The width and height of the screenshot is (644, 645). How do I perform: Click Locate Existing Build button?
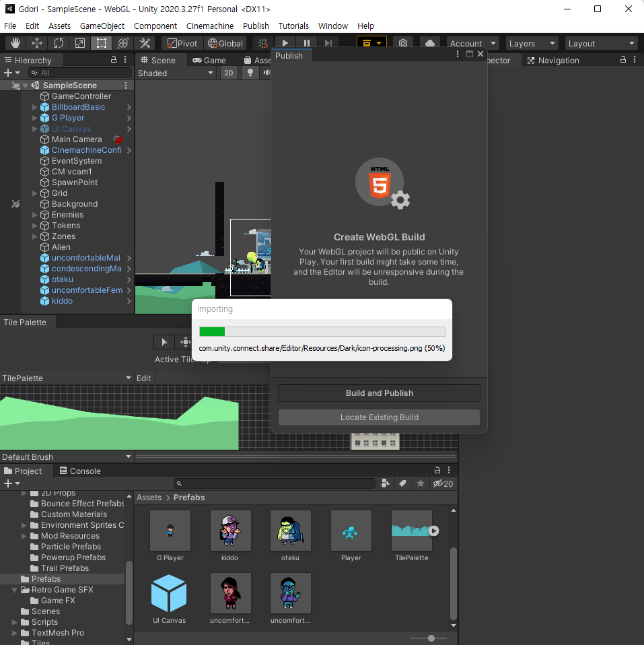pyautogui.click(x=379, y=417)
